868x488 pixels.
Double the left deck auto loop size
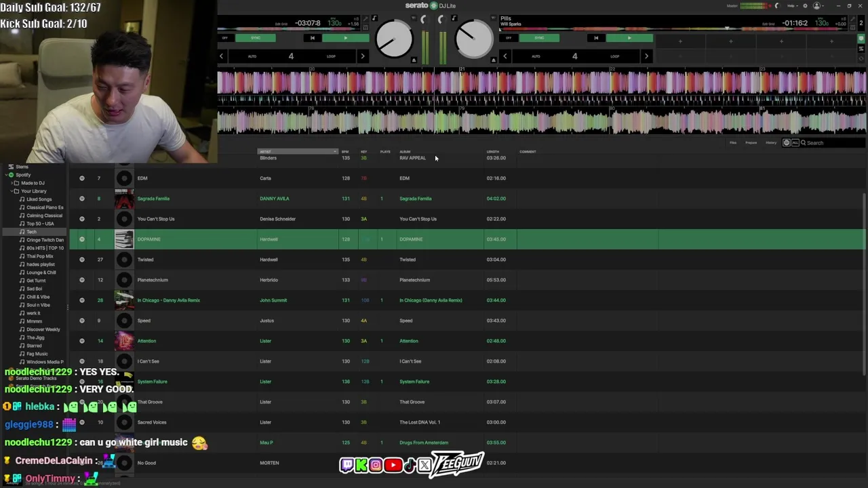[363, 56]
